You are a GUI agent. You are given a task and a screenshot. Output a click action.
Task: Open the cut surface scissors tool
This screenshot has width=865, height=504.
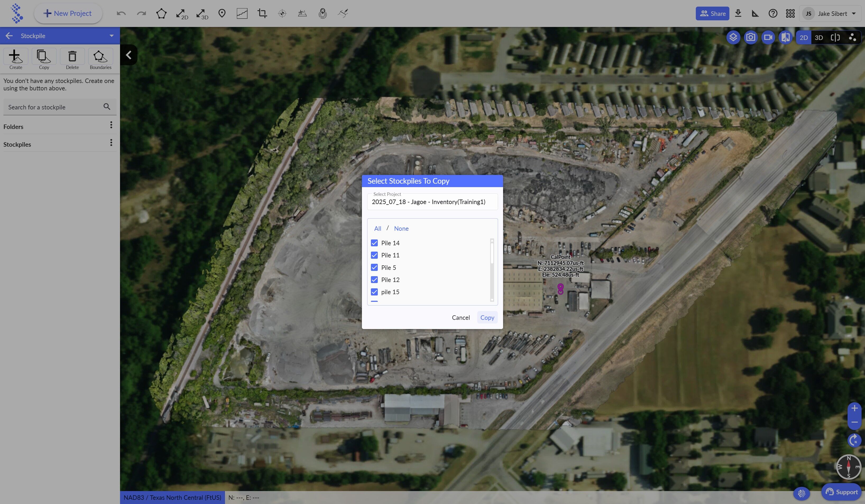pos(302,13)
